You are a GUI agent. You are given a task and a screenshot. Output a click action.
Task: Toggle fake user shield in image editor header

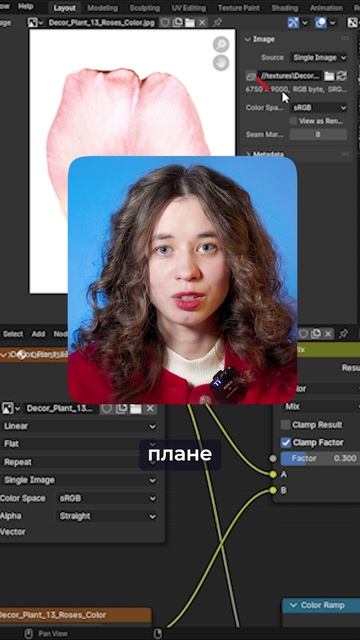[x=165, y=22]
